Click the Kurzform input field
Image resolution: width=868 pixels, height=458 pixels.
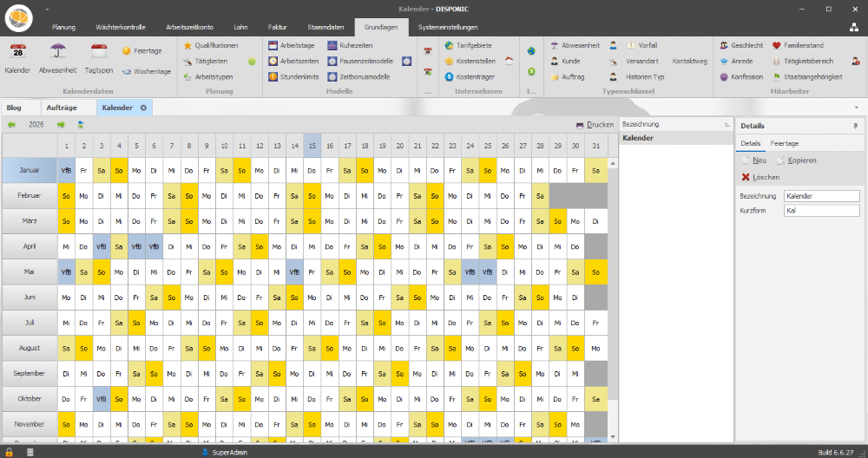click(820, 211)
